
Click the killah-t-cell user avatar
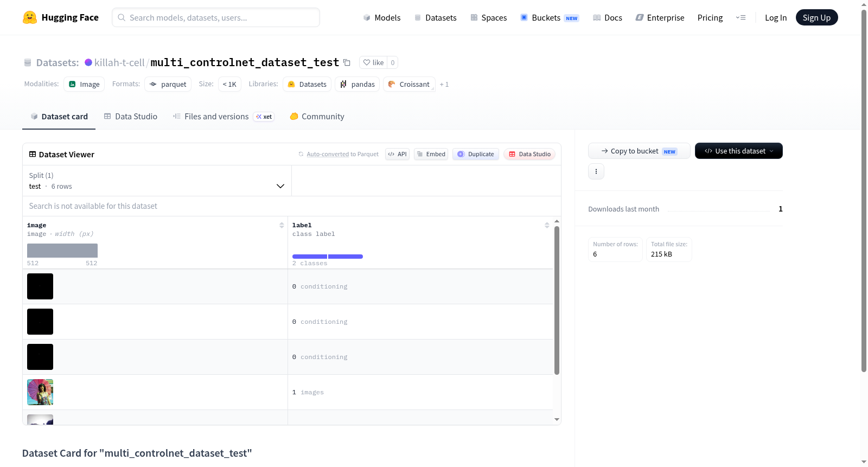click(x=88, y=62)
